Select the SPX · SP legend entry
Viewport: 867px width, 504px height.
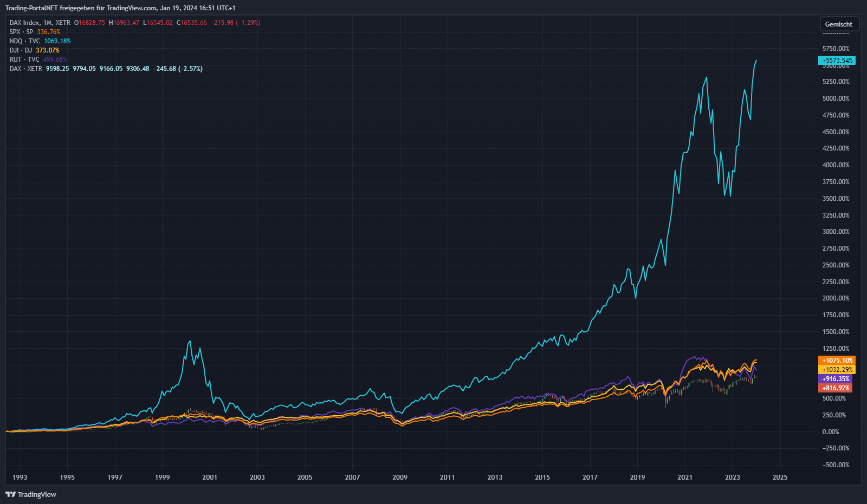[x=21, y=32]
